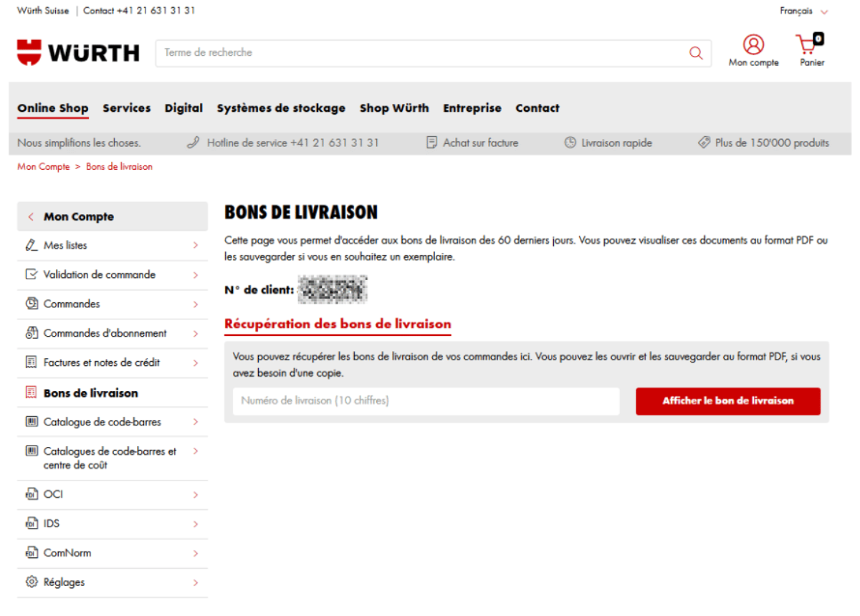Open the Entreprise menu
Viewport: 860px width, 616px height.
[472, 108]
